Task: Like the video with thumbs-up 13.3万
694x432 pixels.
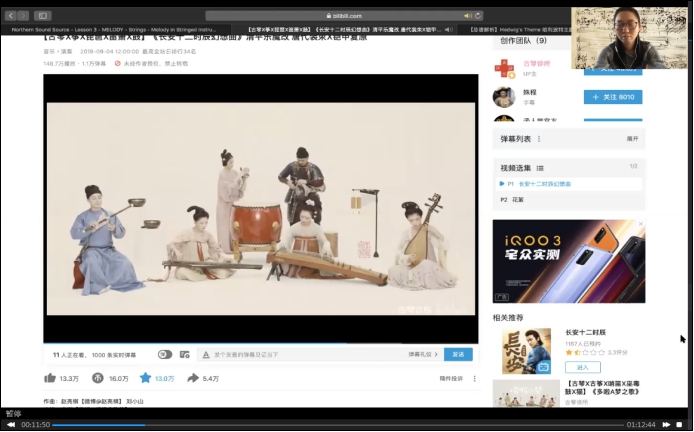Action: pyautogui.click(x=62, y=378)
